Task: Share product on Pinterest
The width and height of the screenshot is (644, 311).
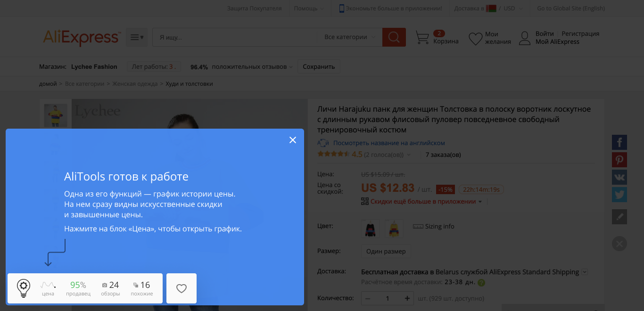Action: click(619, 160)
